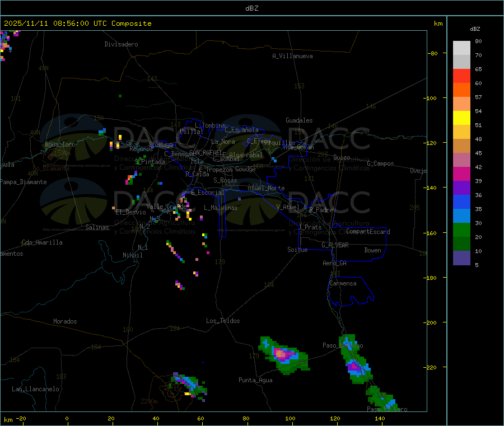This screenshot has width=504, height=426.
Task: Click the Pampa_Diamante label
Action: (23, 182)
